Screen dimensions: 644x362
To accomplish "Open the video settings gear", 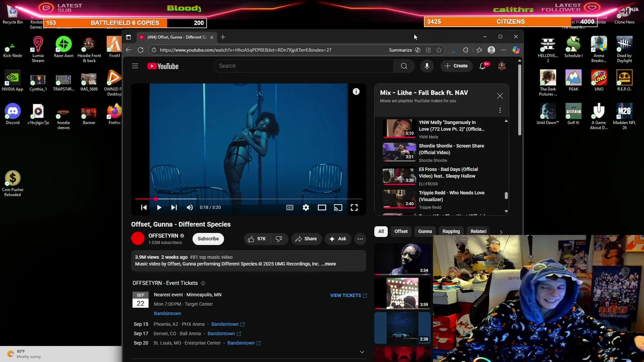I will pyautogui.click(x=306, y=207).
